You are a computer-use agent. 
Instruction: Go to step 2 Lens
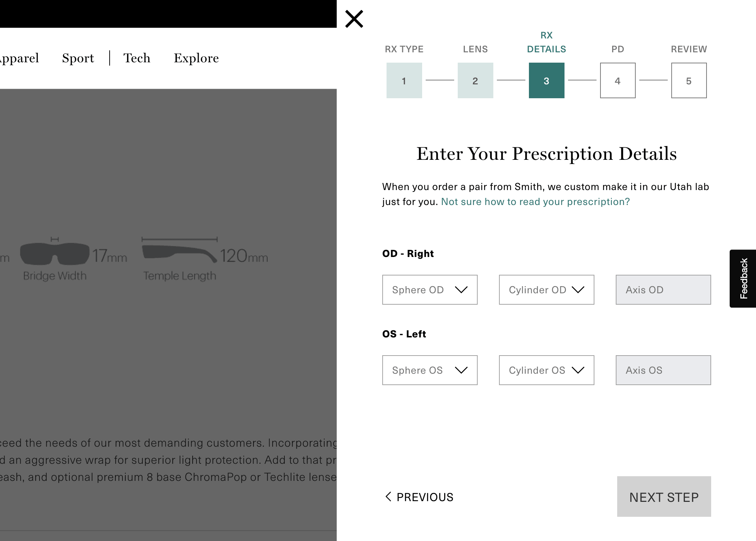tap(475, 80)
